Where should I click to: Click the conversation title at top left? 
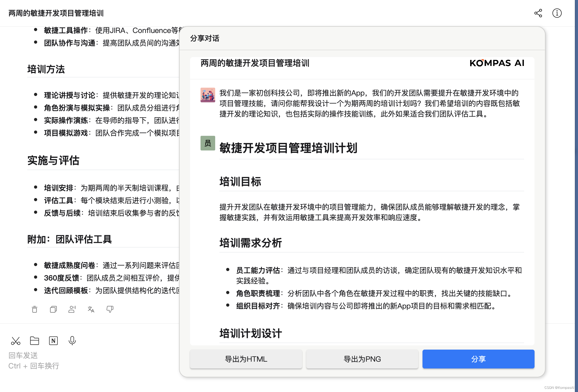point(56,13)
